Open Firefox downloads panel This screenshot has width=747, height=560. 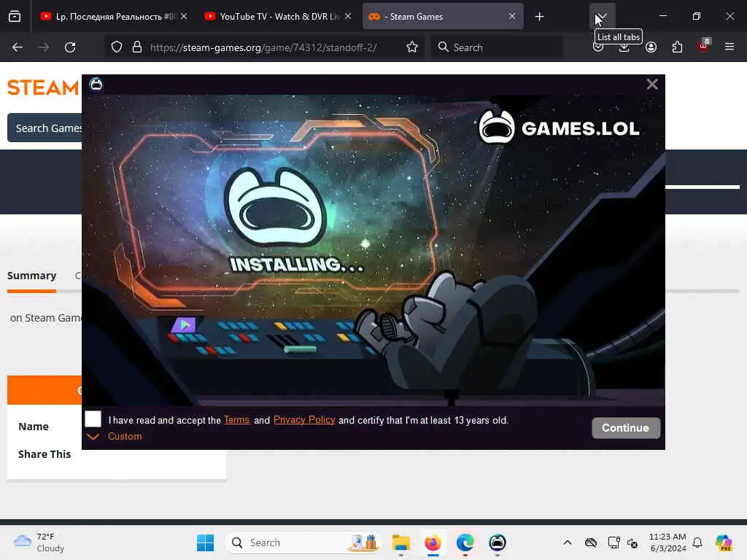(x=624, y=47)
